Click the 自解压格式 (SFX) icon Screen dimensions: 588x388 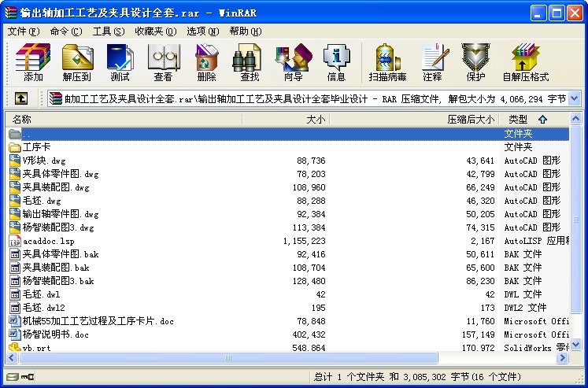tap(525, 63)
